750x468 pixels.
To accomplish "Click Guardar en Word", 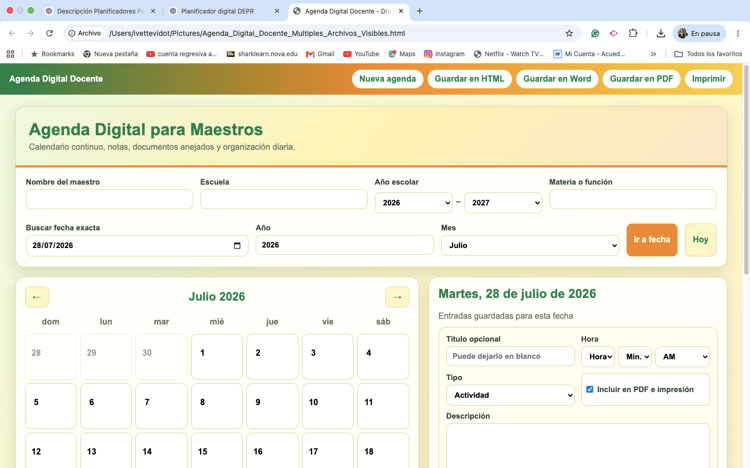I will (x=557, y=79).
